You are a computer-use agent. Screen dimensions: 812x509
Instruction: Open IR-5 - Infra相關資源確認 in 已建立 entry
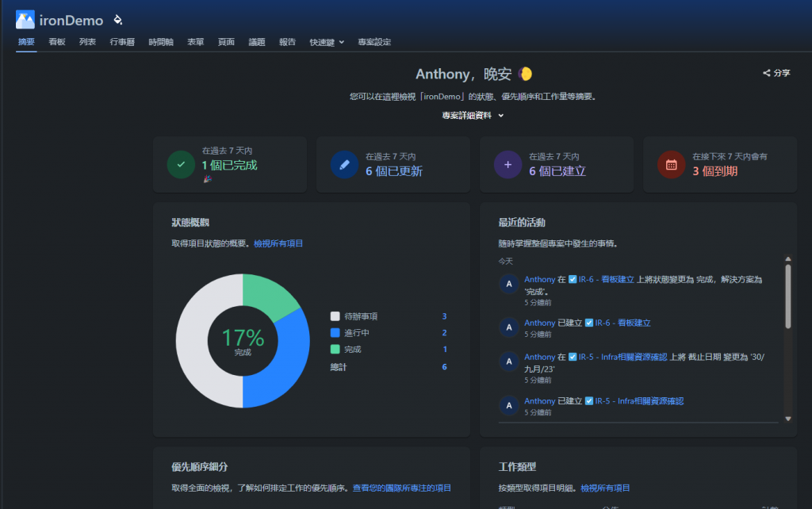click(639, 401)
